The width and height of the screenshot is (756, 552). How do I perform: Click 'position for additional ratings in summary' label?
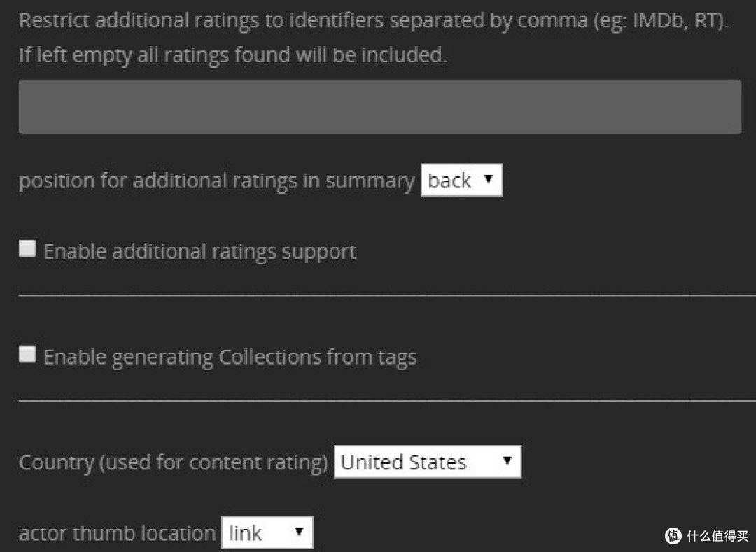point(216,181)
